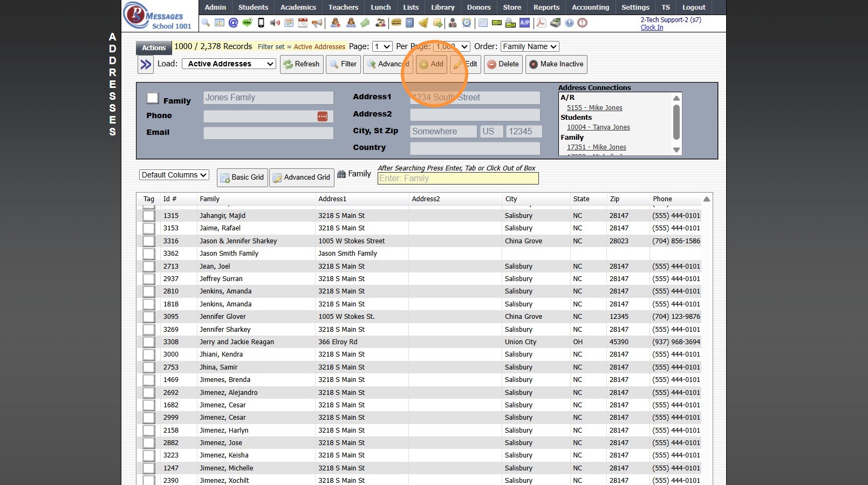The height and width of the screenshot is (485, 868).
Task: Click the double-arrow expand icon beside Load
Action: point(146,65)
